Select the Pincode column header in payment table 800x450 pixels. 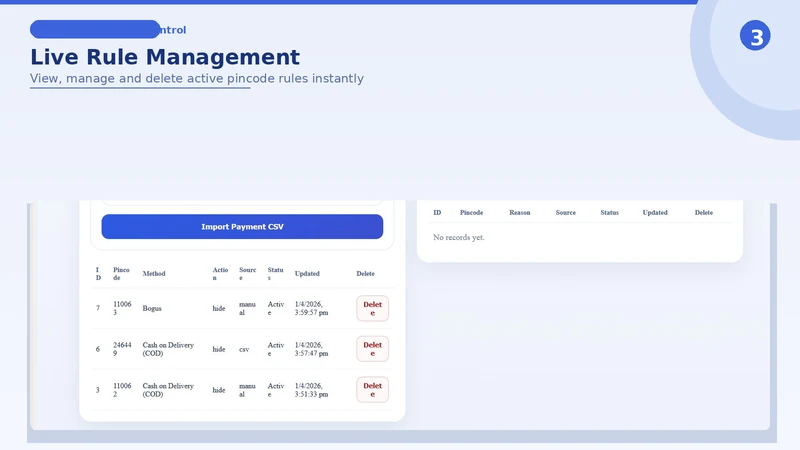coord(121,273)
